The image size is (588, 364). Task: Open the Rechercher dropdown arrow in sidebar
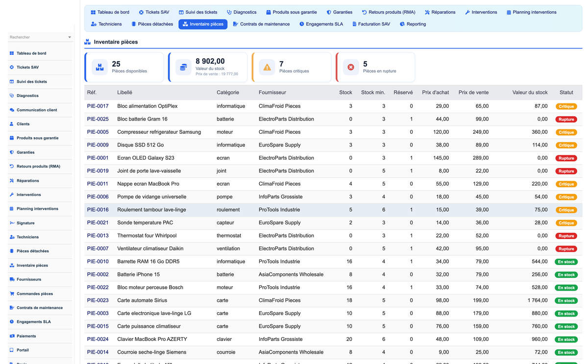click(70, 37)
